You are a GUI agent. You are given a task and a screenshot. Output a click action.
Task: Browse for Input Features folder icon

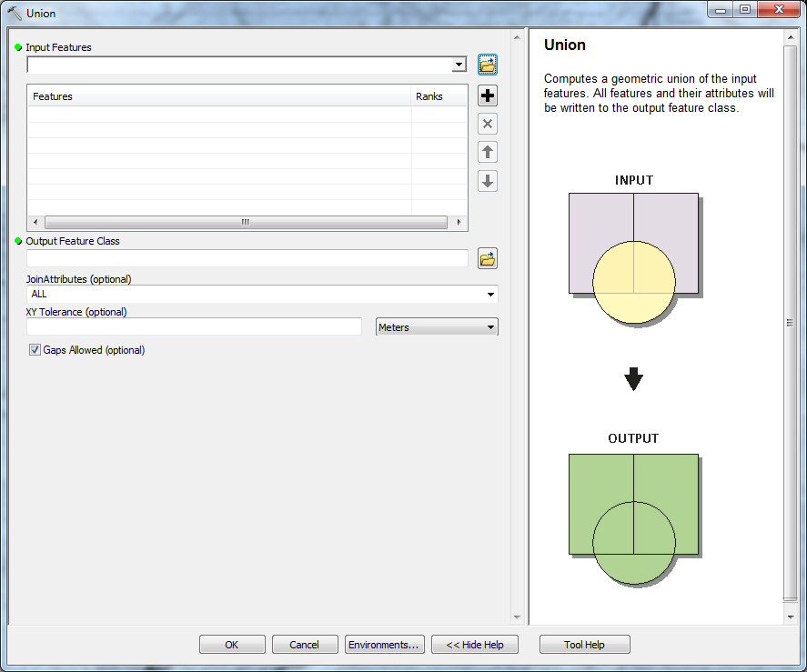tap(488, 65)
